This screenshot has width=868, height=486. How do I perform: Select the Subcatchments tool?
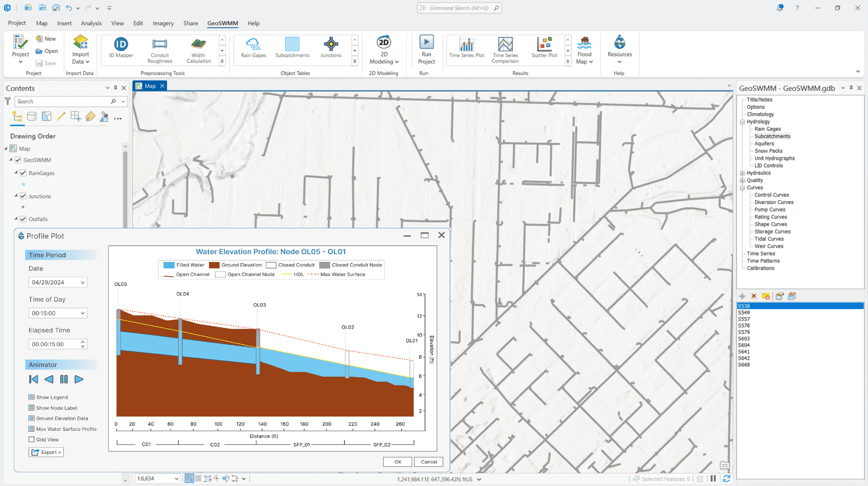click(x=292, y=49)
